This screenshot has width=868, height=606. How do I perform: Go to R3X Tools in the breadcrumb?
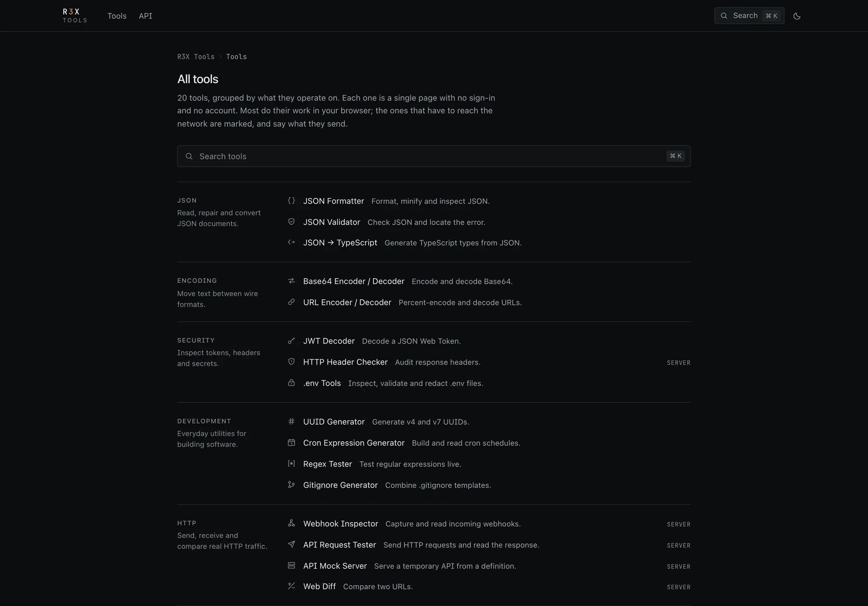(196, 56)
